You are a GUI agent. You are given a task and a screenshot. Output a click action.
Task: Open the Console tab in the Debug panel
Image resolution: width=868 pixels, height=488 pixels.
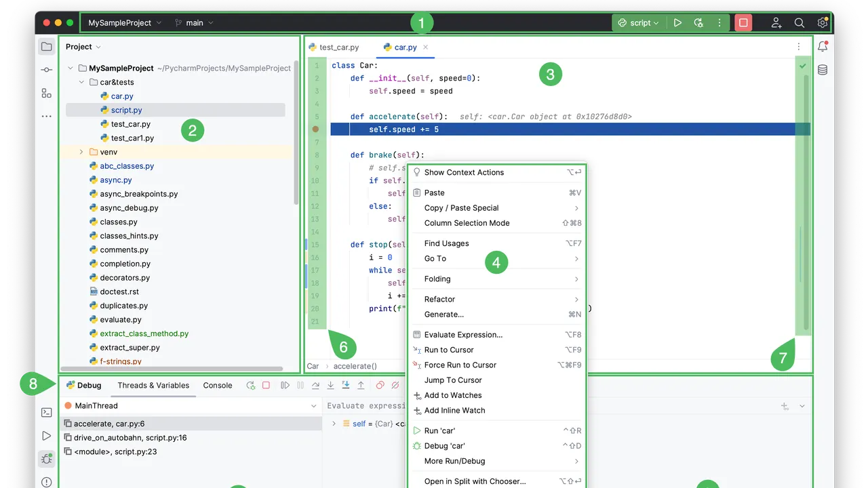(218, 385)
